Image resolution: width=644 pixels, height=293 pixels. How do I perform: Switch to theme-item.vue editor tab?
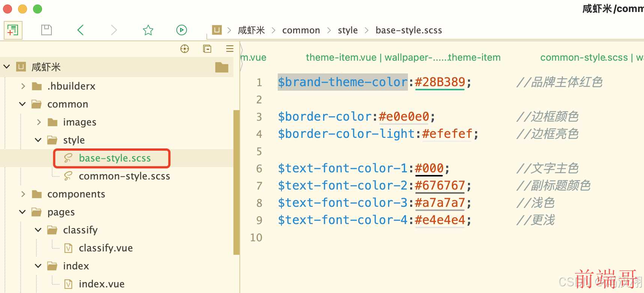click(403, 57)
